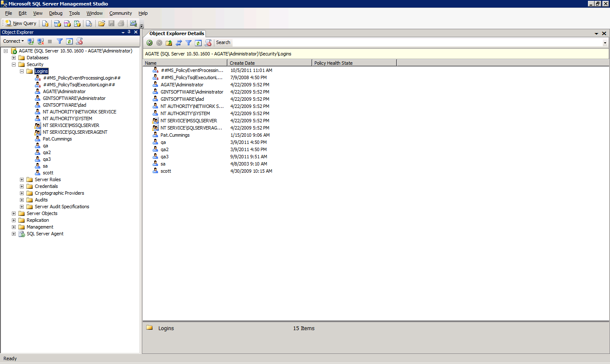
Task: Open the active files dropdown arrow
Action: pyautogui.click(x=596, y=33)
